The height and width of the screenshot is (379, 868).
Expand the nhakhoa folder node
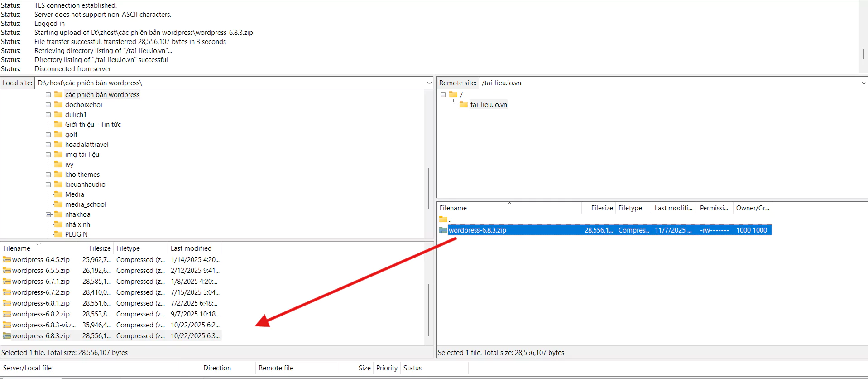pyautogui.click(x=48, y=214)
